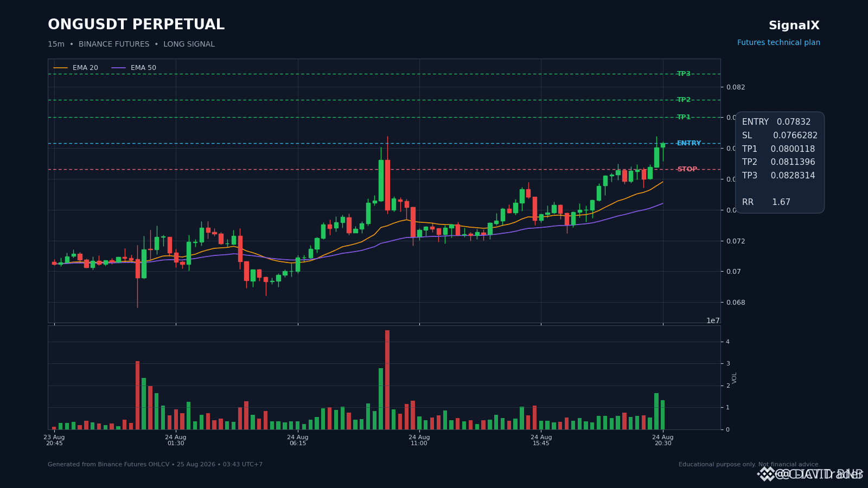This screenshot has width=868, height=488.
Task: Click the volume axis value 4
Action: 728,342
